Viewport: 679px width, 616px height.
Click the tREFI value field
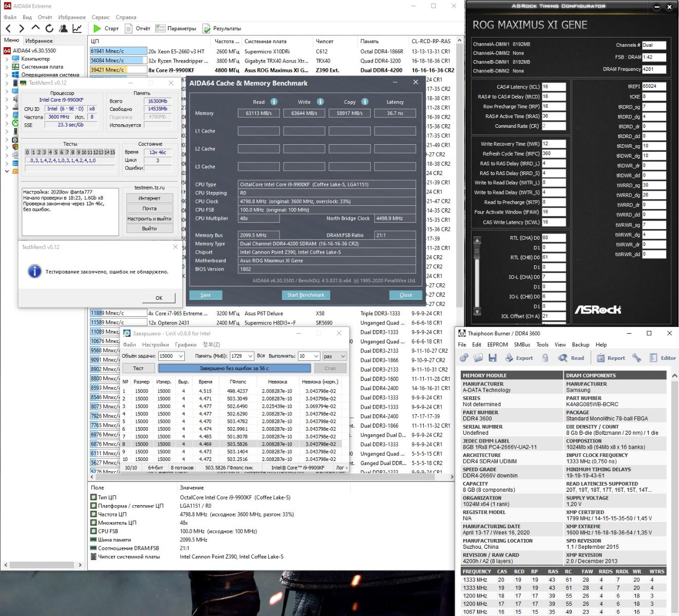[654, 86]
